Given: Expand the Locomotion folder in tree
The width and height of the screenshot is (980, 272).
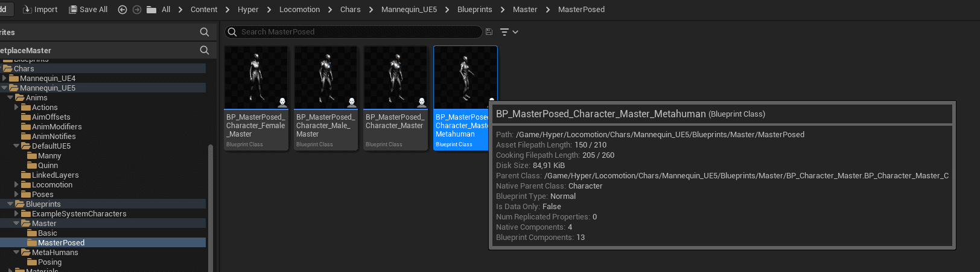Looking at the screenshot, I should pyautogui.click(x=17, y=184).
